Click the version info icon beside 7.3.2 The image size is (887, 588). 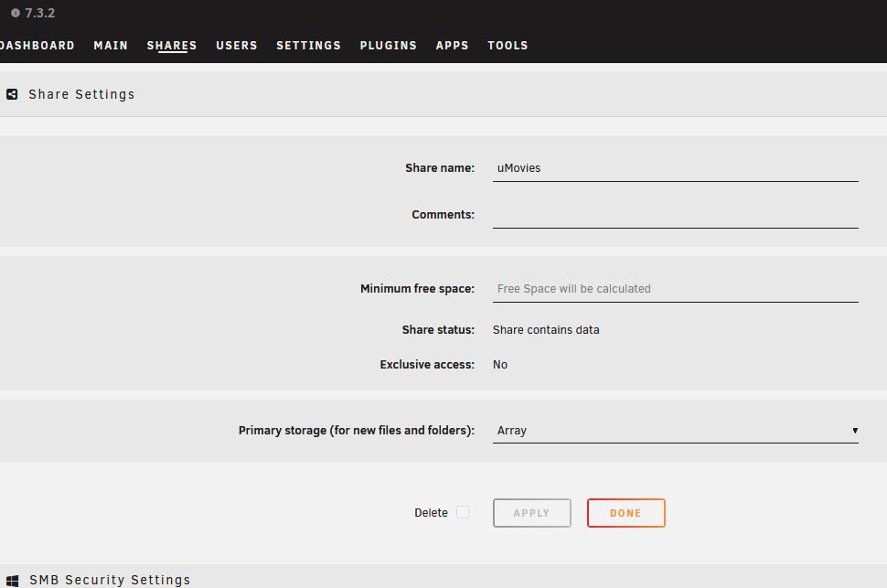(16, 13)
